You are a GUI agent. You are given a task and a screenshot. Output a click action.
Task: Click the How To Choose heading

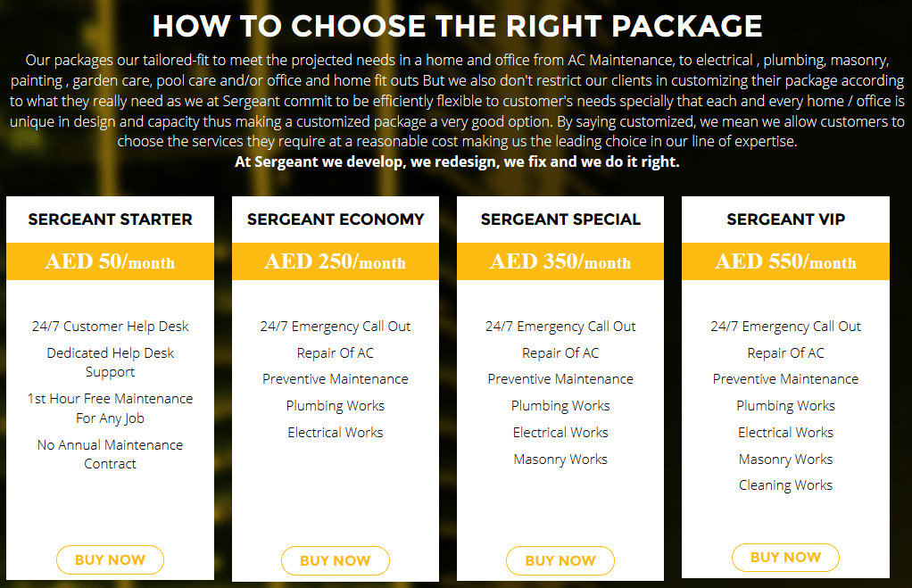coord(456,27)
